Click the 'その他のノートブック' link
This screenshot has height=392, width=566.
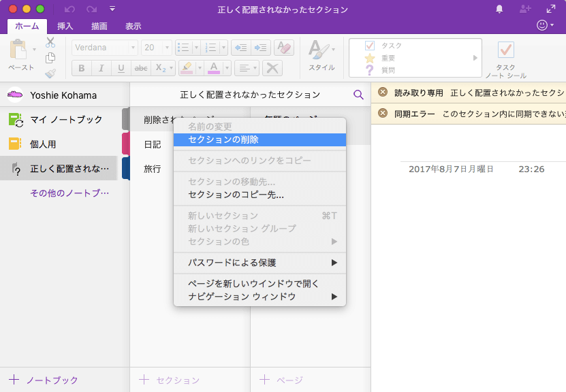[x=69, y=193]
